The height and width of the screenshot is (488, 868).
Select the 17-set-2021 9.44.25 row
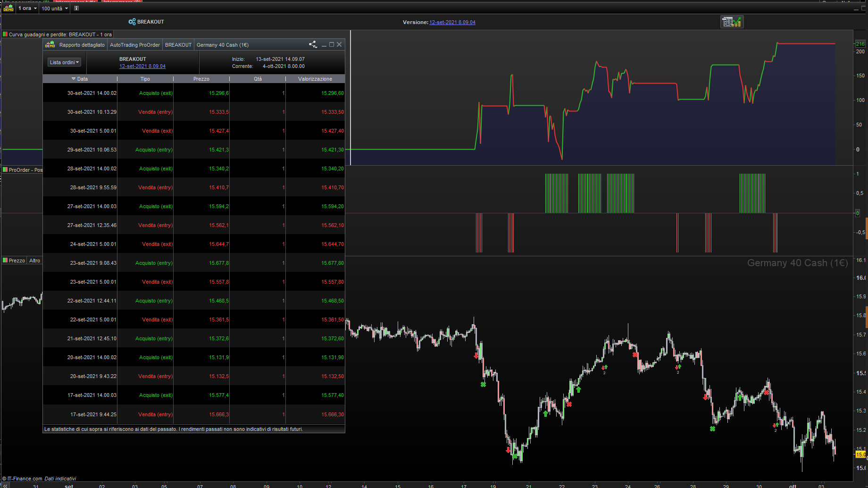(194, 414)
